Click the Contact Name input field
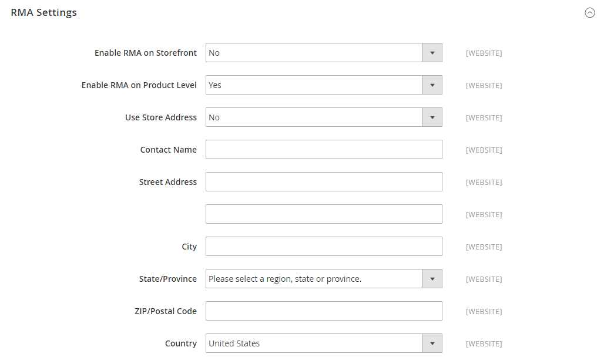The height and width of the screenshot is (364, 604). (324, 149)
